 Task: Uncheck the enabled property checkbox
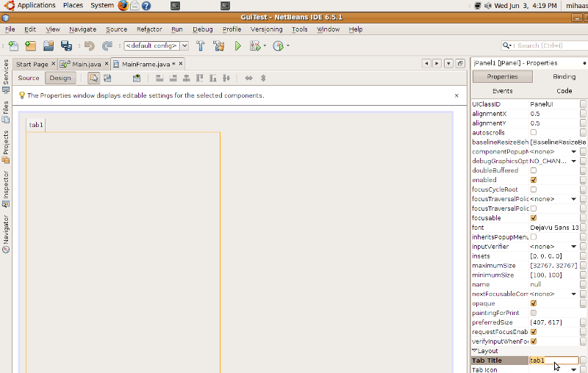(534, 180)
